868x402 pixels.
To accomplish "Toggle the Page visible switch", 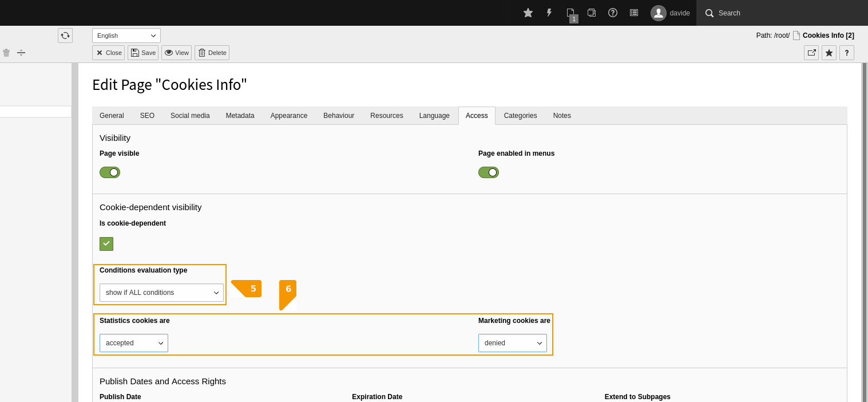I will (x=110, y=172).
